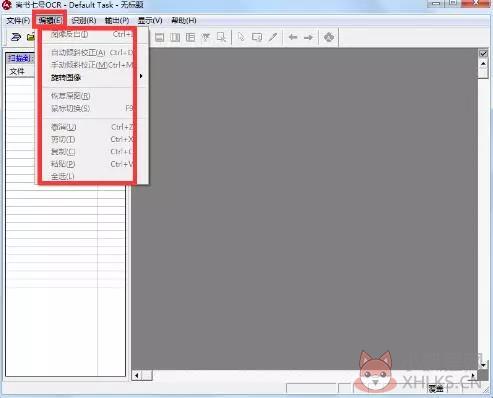
Task: Open the 识别(R) menu
Action: 84,21
